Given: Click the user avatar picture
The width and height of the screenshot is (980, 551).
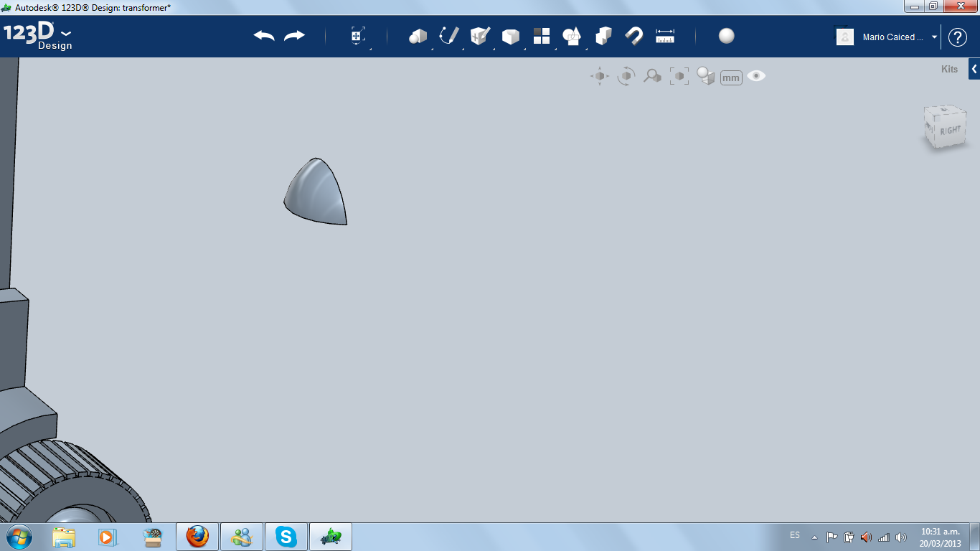Looking at the screenshot, I should pyautogui.click(x=845, y=37).
